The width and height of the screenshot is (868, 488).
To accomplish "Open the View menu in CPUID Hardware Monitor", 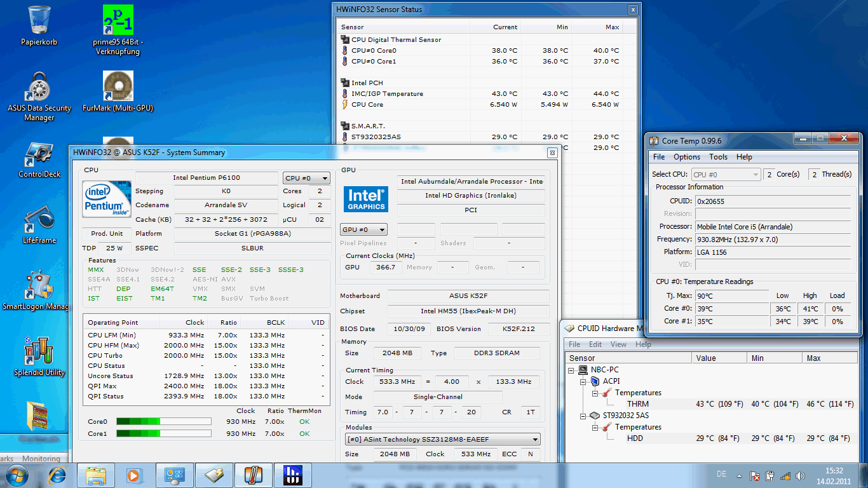I will tap(618, 344).
